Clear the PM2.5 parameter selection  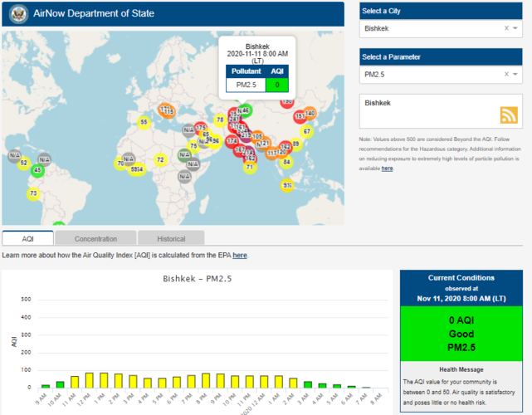click(506, 75)
